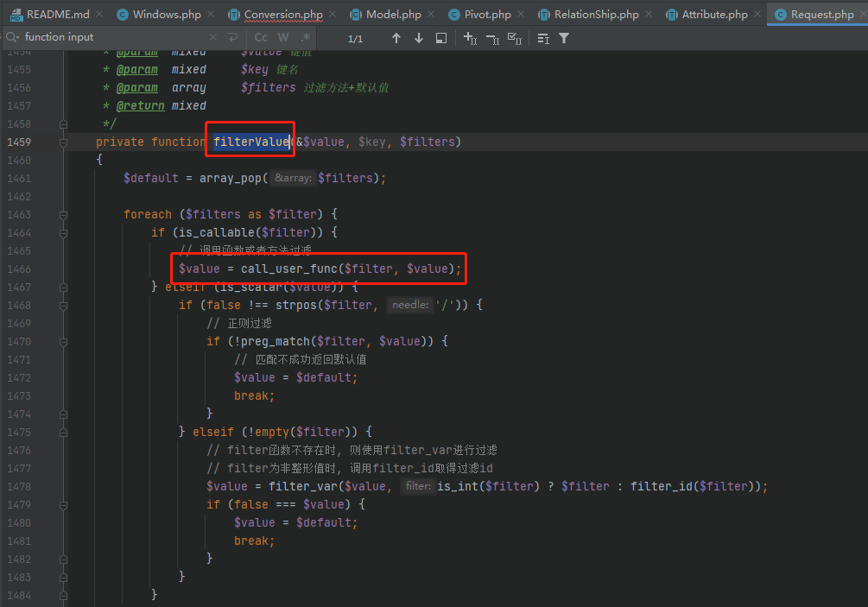The image size is (868, 607).
Task: Select the call_user_func highlighted line
Action: pos(320,269)
